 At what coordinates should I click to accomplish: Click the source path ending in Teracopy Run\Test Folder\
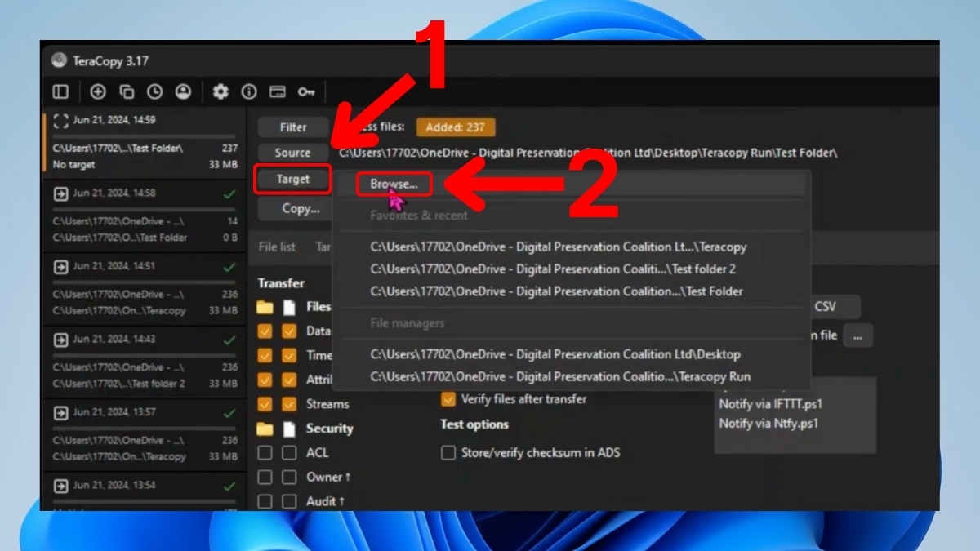[x=589, y=153]
